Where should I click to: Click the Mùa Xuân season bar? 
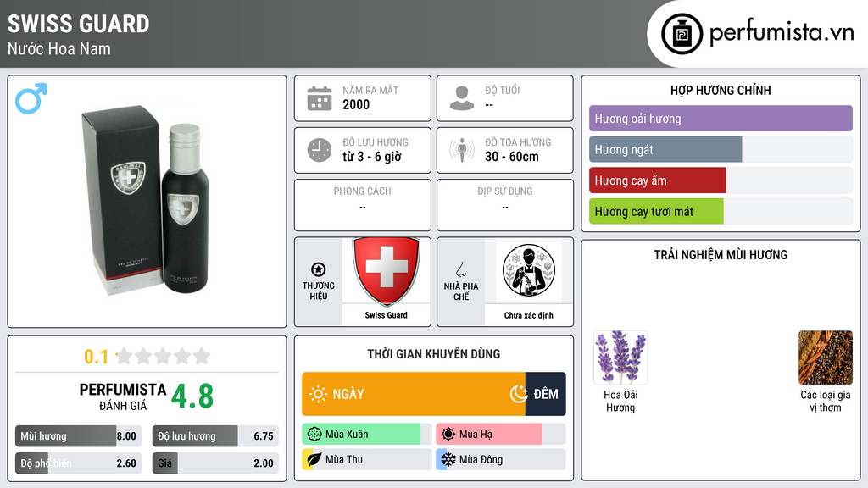click(x=366, y=435)
